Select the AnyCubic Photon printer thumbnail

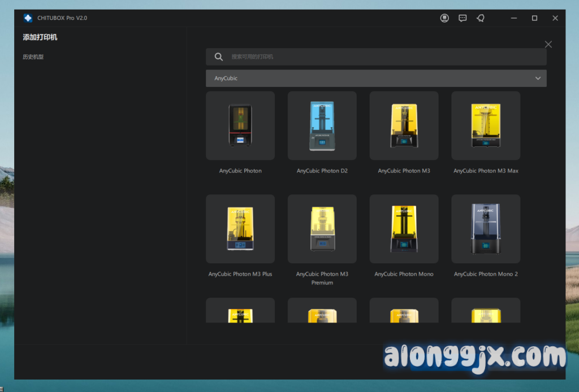coord(240,125)
